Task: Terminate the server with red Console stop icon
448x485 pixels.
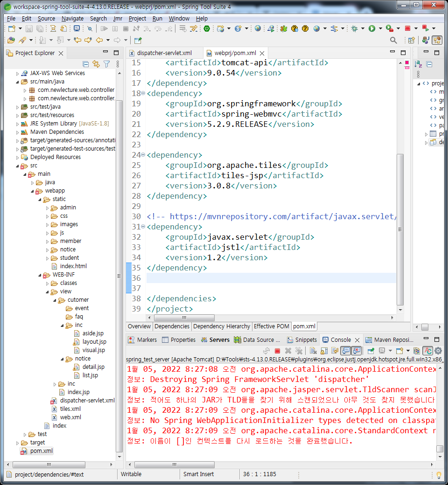Action: click(277, 351)
